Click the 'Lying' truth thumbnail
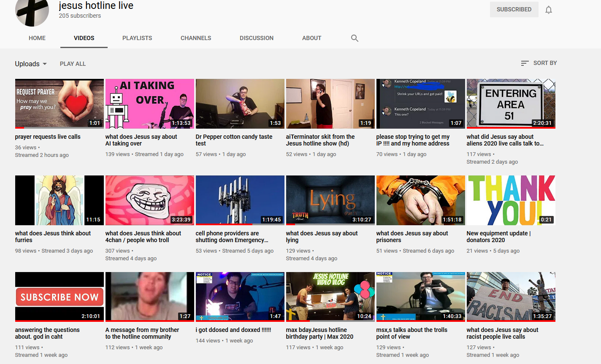The height and width of the screenshot is (364, 601). [x=330, y=200]
